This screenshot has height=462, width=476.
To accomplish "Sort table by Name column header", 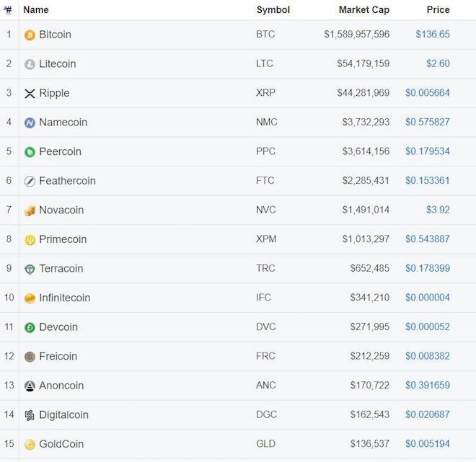I will 36,10.
